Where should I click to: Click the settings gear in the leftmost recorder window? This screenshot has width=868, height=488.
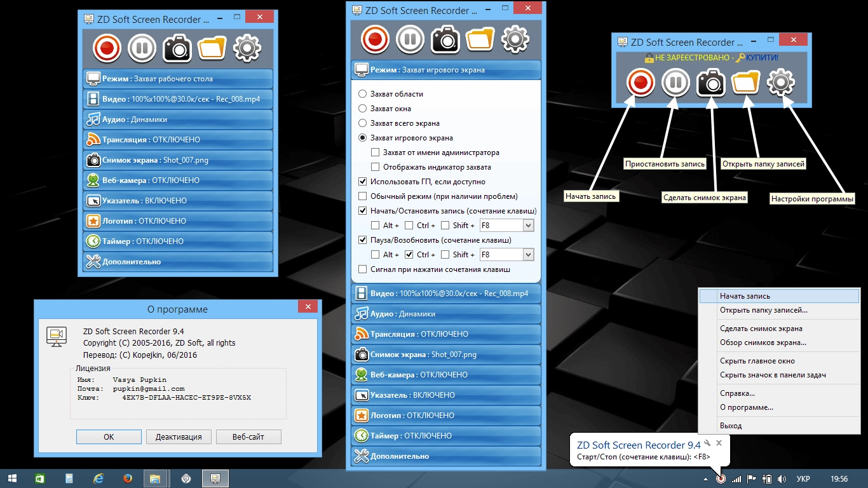click(247, 48)
